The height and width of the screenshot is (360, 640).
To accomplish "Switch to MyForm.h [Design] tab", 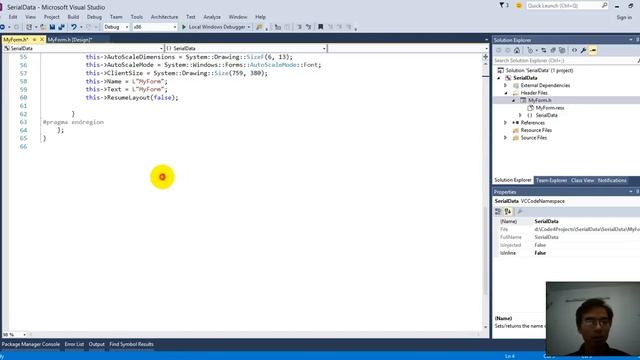I will 70,40.
